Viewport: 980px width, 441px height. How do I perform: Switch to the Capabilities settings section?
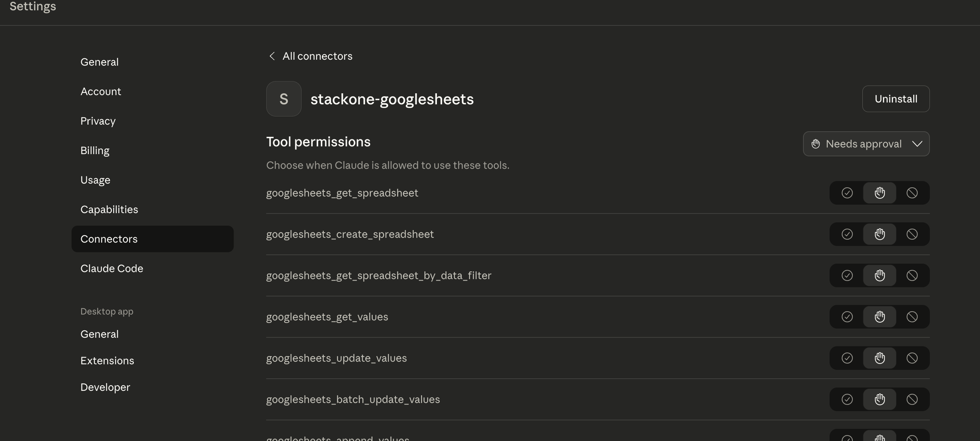coord(109,209)
